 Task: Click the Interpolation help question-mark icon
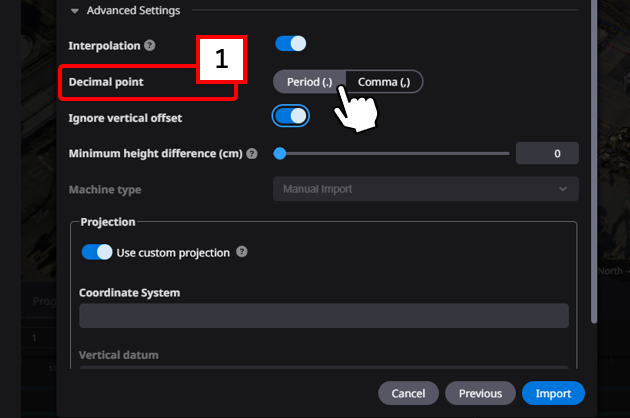coord(149,46)
